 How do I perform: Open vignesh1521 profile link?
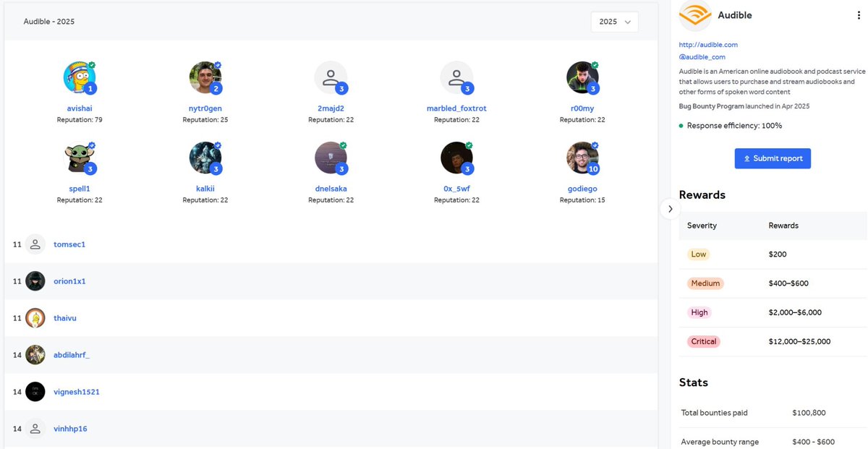click(77, 392)
